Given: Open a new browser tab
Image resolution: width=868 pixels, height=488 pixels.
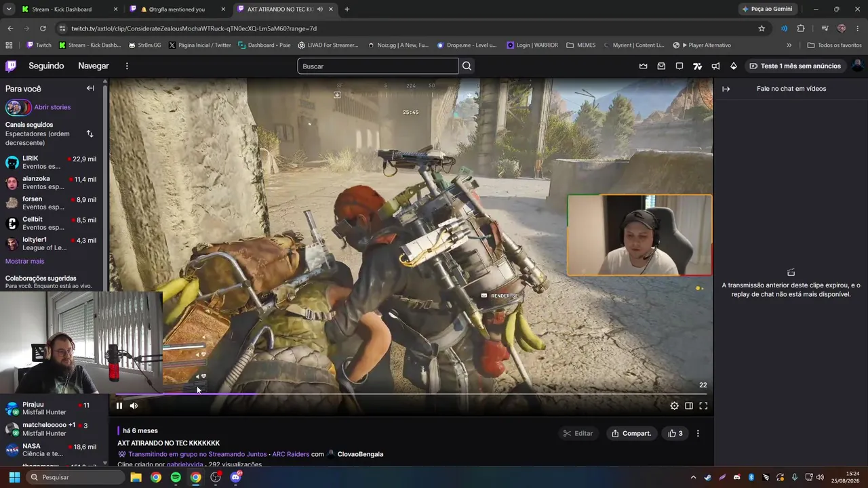Looking at the screenshot, I should click(x=347, y=9).
